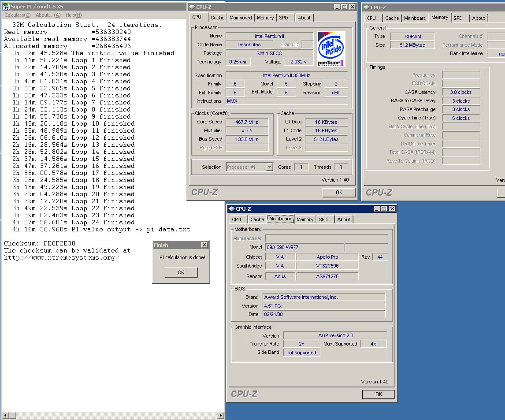Click the Super PI window title icon

[6, 7]
